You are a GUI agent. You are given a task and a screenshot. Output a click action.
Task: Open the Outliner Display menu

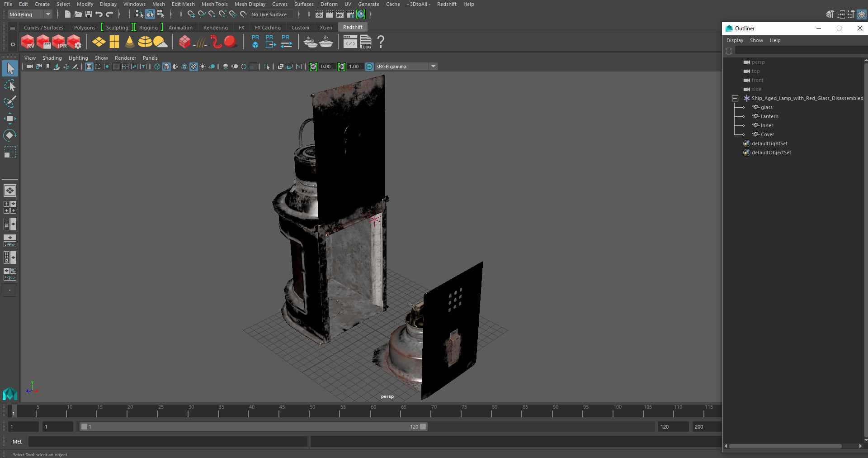point(735,40)
